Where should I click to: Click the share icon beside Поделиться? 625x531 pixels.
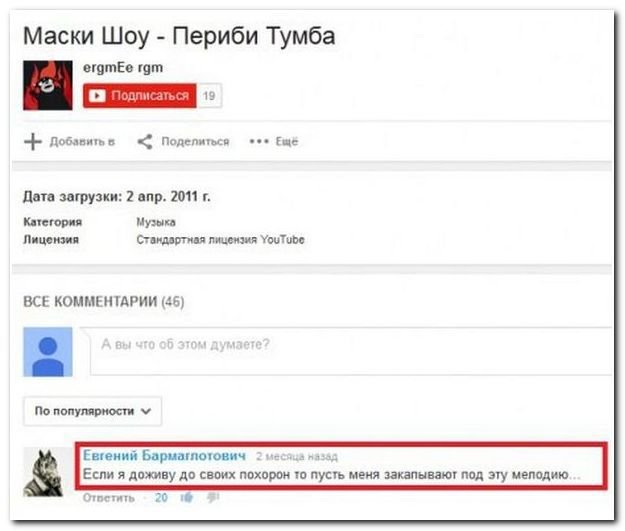(x=145, y=142)
